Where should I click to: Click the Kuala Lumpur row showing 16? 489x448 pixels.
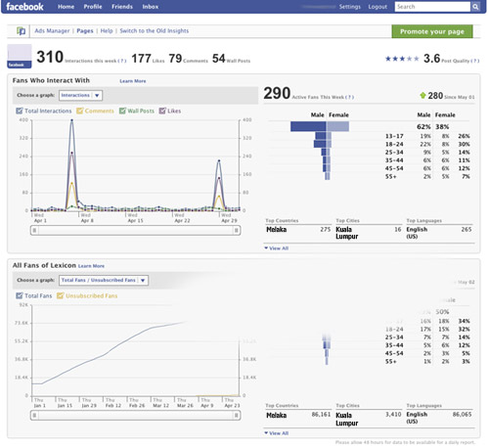click(369, 233)
